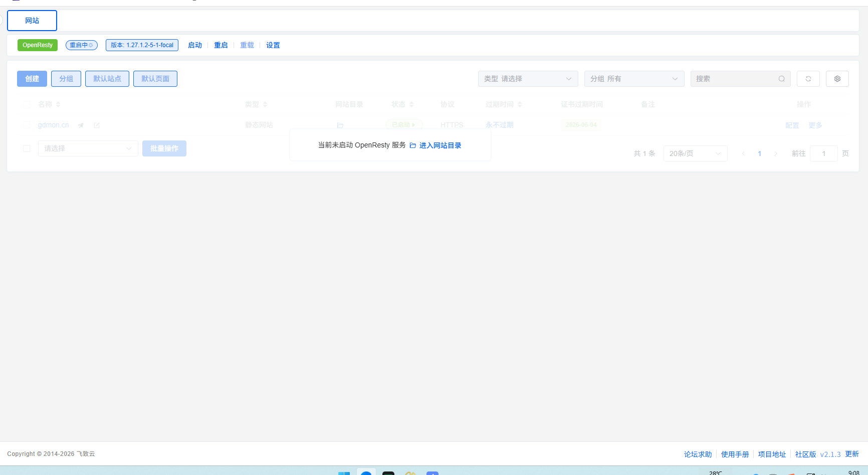Image resolution: width=868 pixels, height=475 pixels.
Task: Click the page number input after 前往
Action: point(823,153)
